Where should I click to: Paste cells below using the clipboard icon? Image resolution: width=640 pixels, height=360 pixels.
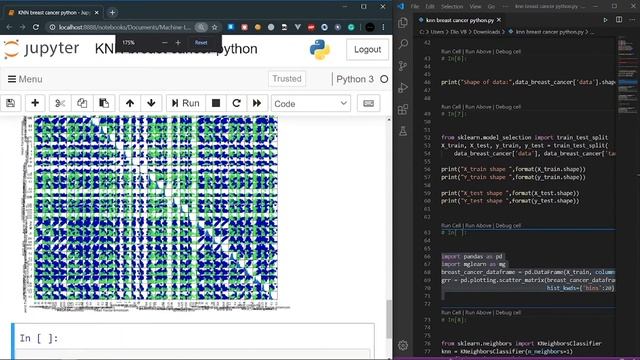(104, 103)
